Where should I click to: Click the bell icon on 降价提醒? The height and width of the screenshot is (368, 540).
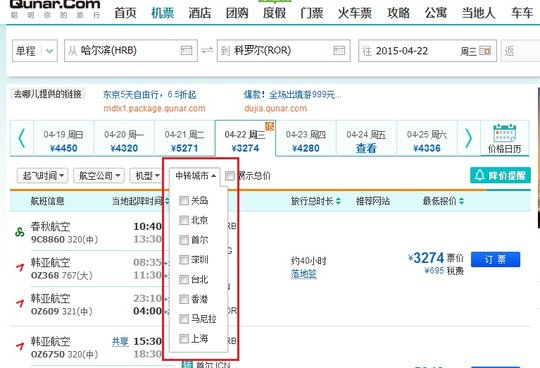480,175
